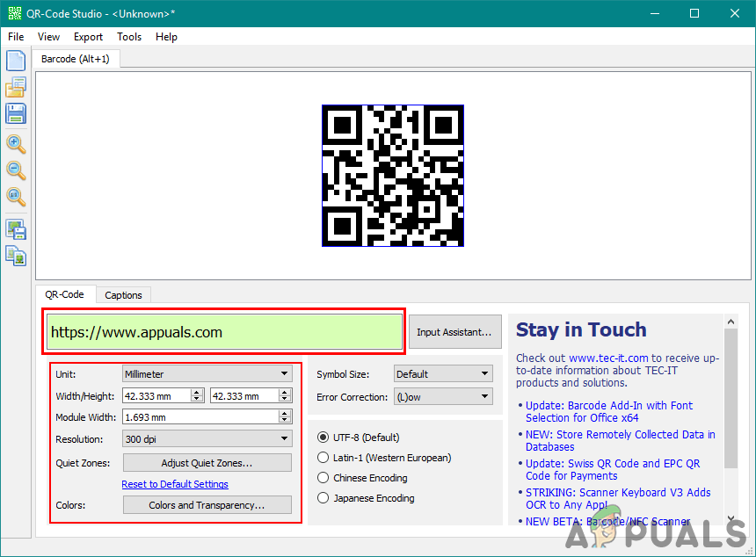Screen dimensions: 756x557
Task: Maximize the QR-Code Studio window
Action: pyautogui.click(x=694, y=13)
